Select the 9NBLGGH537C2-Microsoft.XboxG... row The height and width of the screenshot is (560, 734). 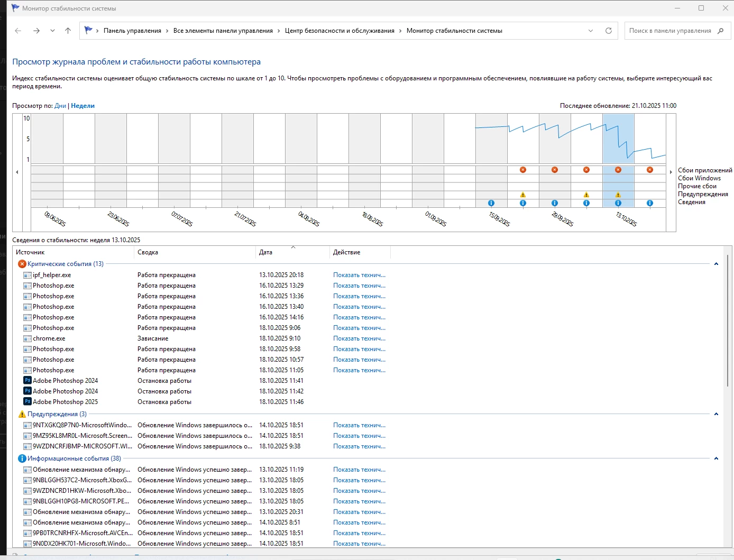(204, 480)
